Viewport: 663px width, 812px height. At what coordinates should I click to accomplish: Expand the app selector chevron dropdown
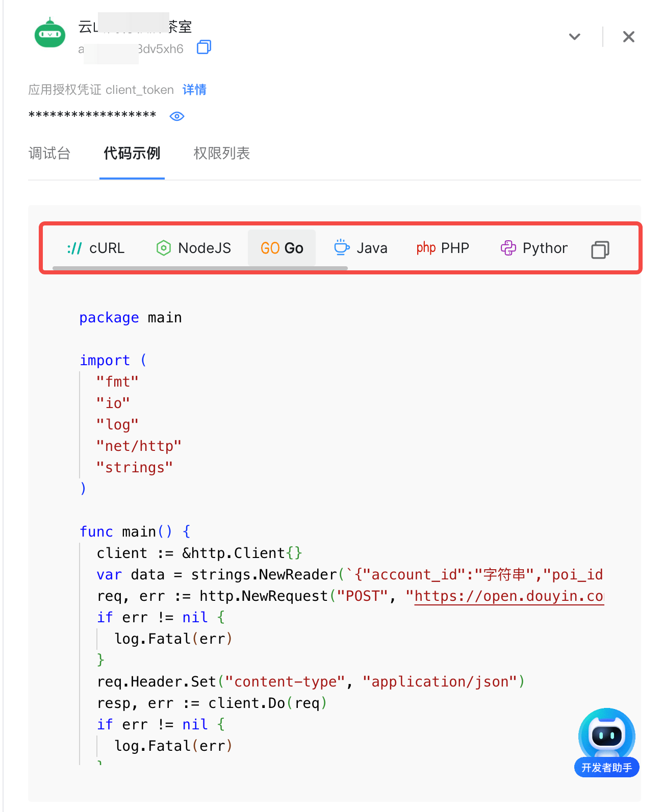point(574,37)
